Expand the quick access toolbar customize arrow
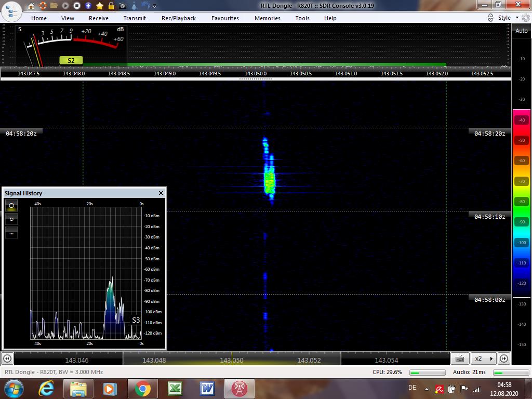The height and width of the screenshot is (399, 532). (x=155, y=6)
